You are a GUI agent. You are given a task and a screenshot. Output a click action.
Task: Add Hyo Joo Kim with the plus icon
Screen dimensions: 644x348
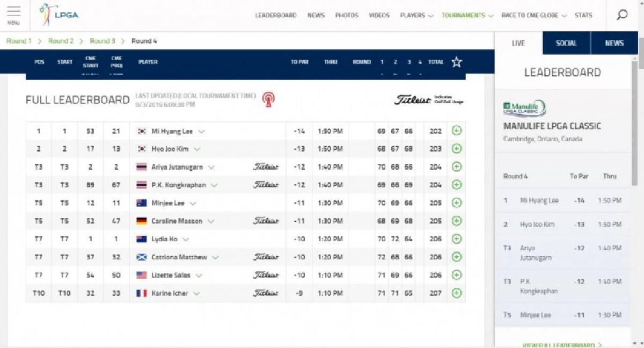(x=457, y=149)
